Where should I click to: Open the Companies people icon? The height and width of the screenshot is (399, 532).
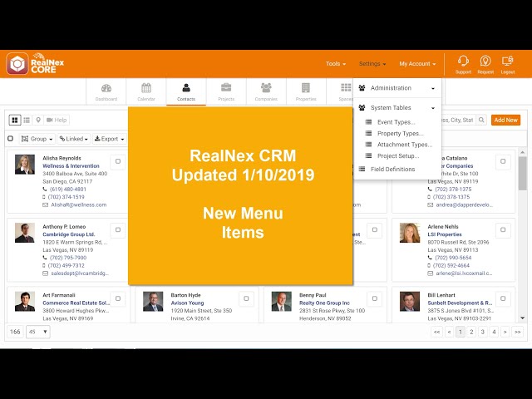[x=266, y=88]
